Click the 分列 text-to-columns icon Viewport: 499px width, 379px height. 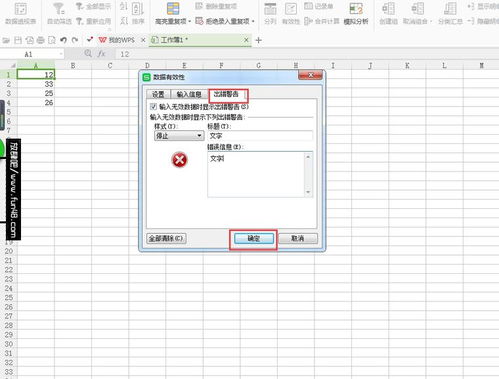pyautogui.click(x=270, y=9)
